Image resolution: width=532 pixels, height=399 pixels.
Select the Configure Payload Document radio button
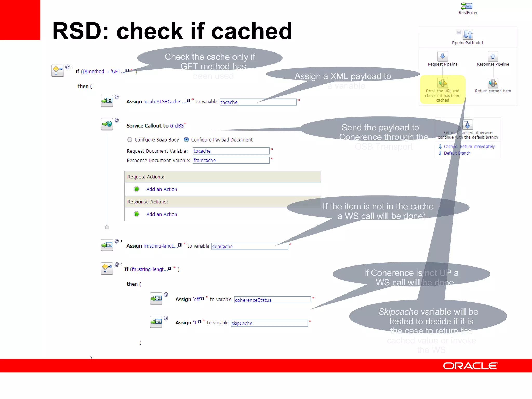click(186, 140)
